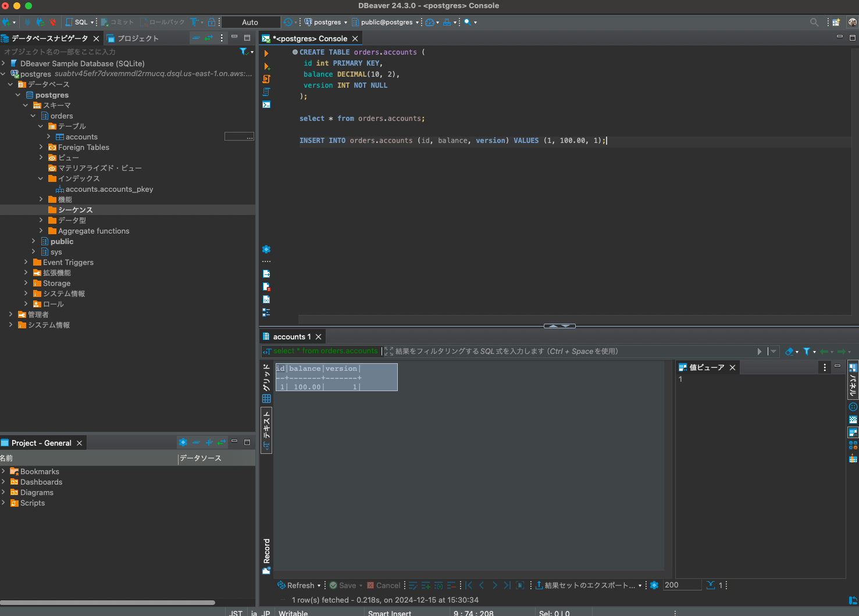Click the Save button in results toolbar
The width and height of the screenshot is (859, 616).
(x=343, y=585)
